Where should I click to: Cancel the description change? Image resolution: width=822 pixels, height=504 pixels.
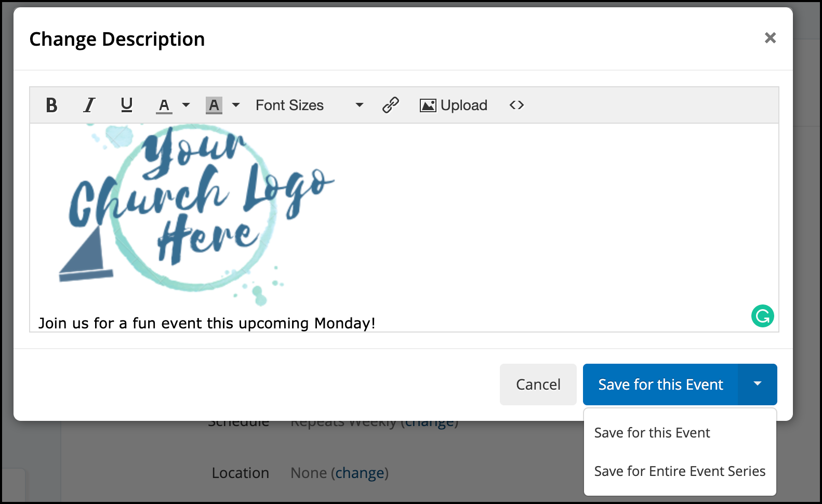[x=538, y=384]
